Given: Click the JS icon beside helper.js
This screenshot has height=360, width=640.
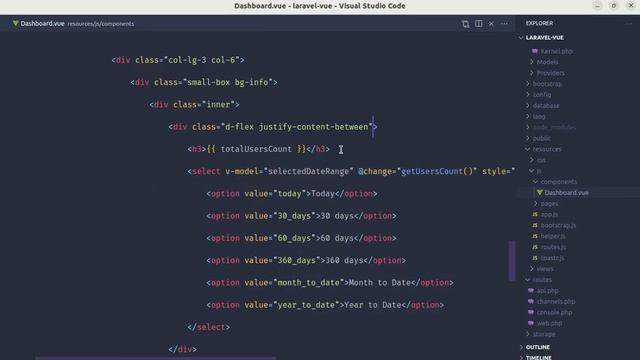Looking at the screenshot, I should [x=535, y=236].
